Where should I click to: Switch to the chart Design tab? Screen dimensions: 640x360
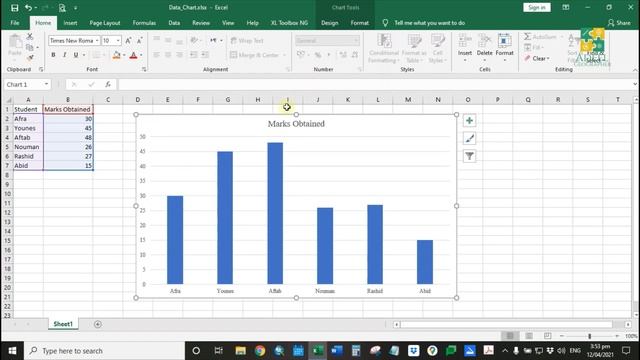click(329, 23)
